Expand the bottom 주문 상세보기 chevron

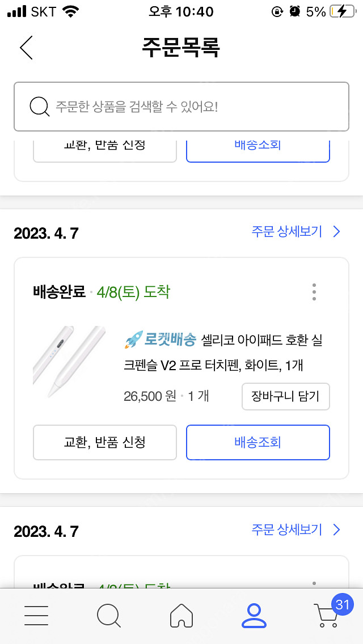coord(336,530)
